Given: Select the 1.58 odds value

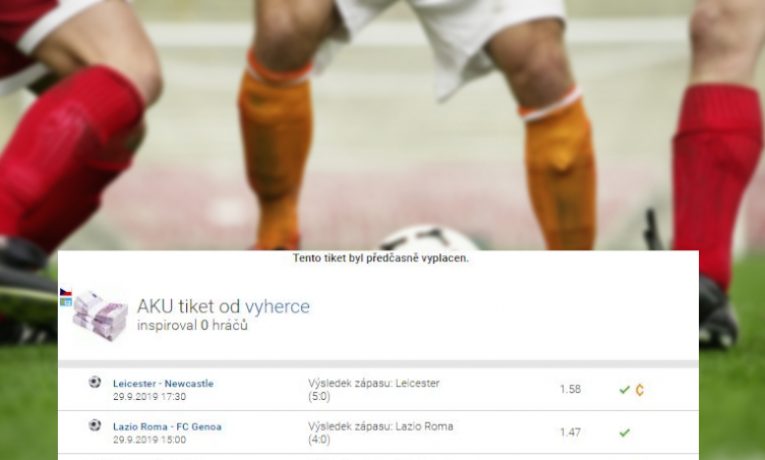Looking at the screenshot, I should coord(570,389).
